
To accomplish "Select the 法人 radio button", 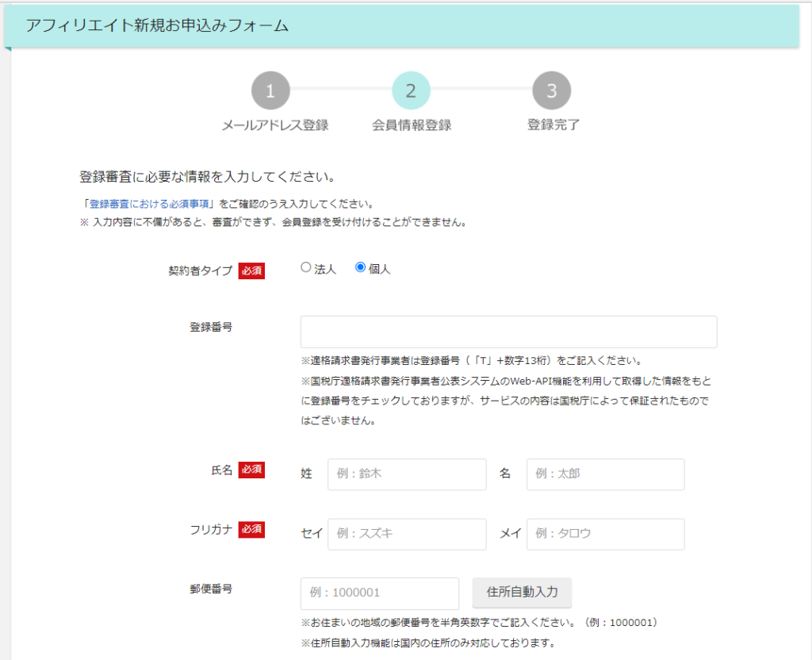I will tap(305, 267).
